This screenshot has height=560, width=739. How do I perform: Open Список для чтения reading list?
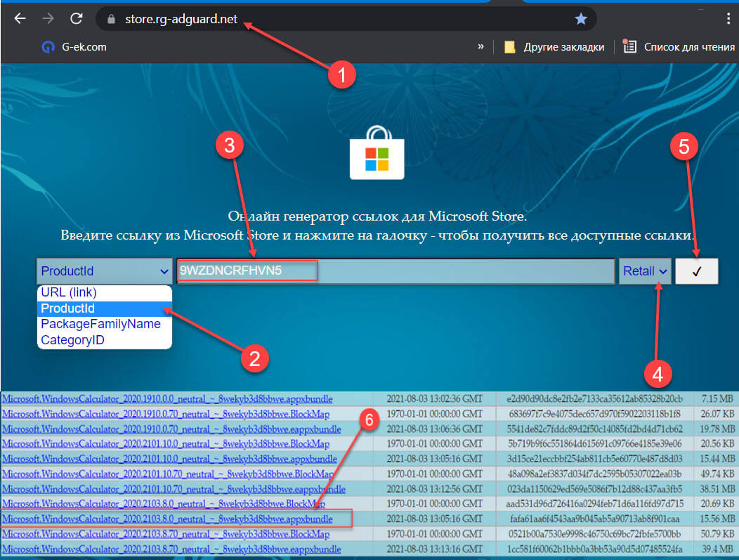pos(678,47)
